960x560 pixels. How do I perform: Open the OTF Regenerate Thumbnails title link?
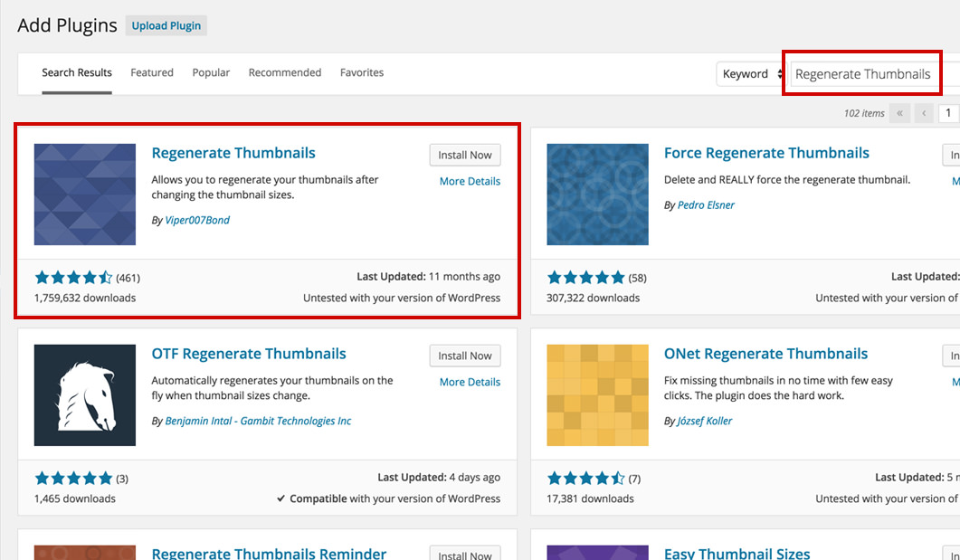tap(249, 354)
